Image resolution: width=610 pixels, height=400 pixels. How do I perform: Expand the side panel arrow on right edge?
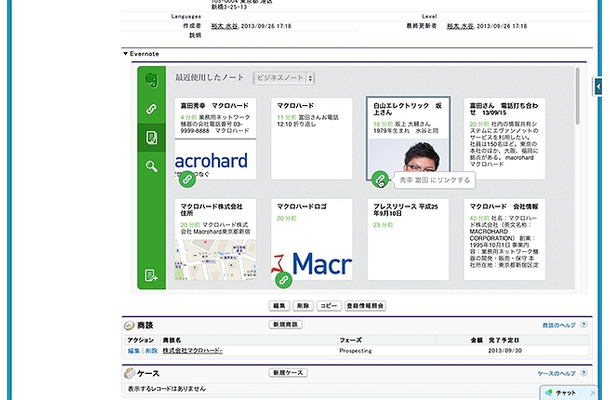point(598,86)
